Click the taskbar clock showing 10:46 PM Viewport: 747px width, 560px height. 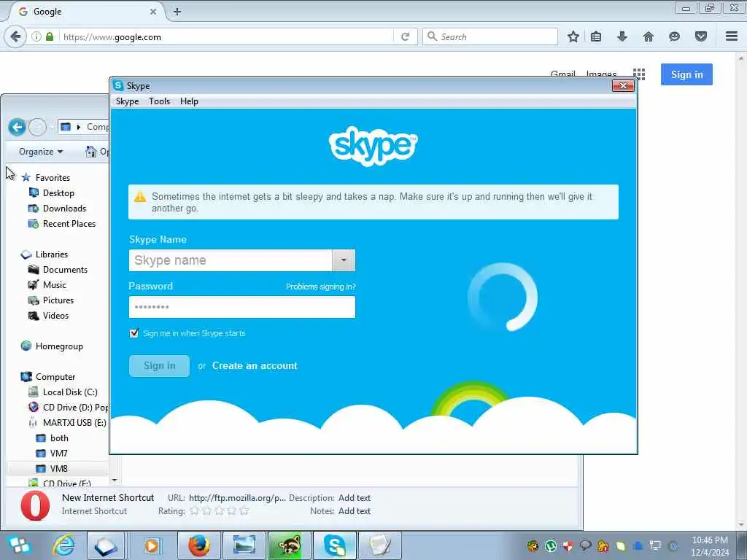pos(710,545)
